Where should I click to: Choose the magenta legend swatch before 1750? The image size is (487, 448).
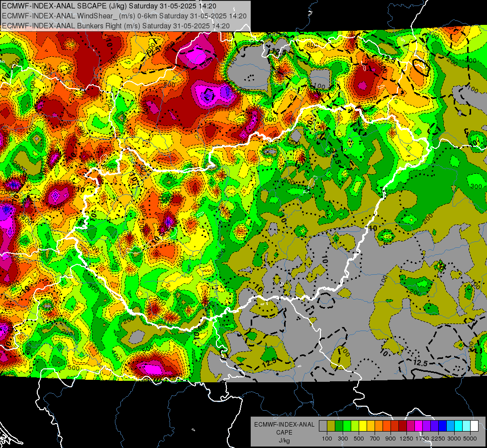[419, 426]
